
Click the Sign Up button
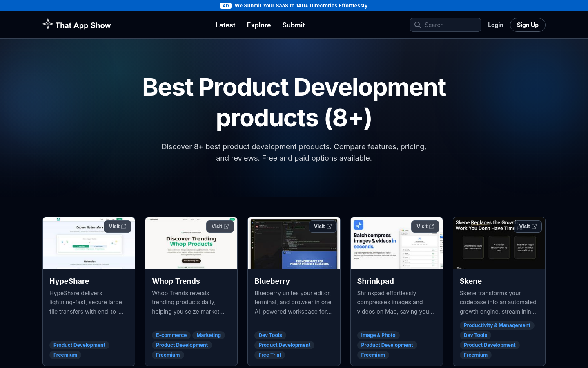[528, 25]
